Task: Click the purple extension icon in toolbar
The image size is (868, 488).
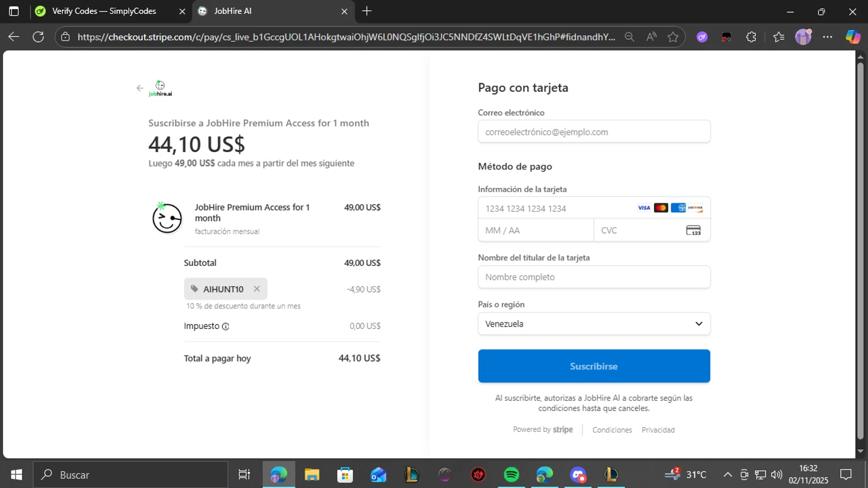Action: coord(702,37)
